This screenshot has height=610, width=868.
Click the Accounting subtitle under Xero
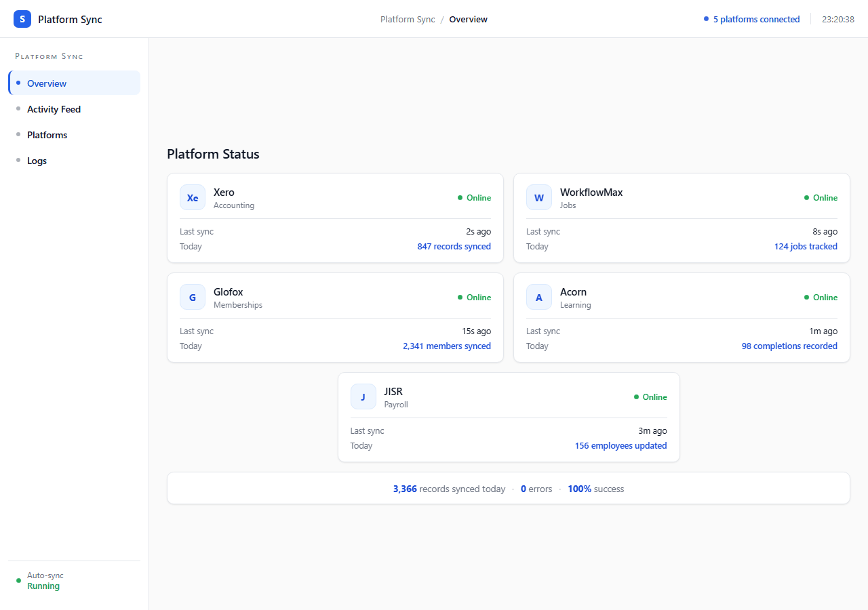coord(234,205)
